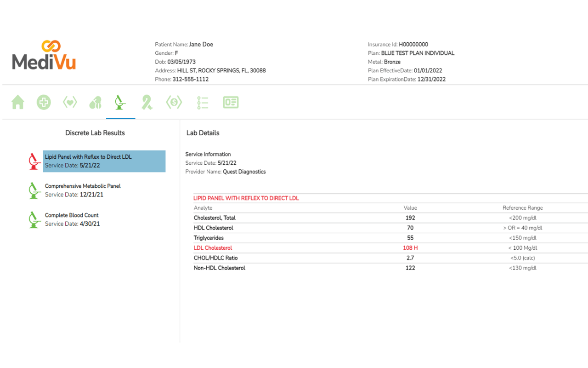Image resolution: width=588 pixels, height=368 pixels.
Task: Open the awareness ribbon icon tab
Action: click(147, 102)
